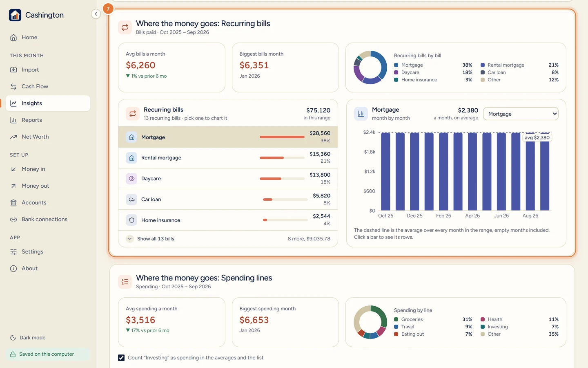Click the Money in arrow icon
Image resolution: width=588 pixels, height=368 pixels.
(x=13, y=169)
